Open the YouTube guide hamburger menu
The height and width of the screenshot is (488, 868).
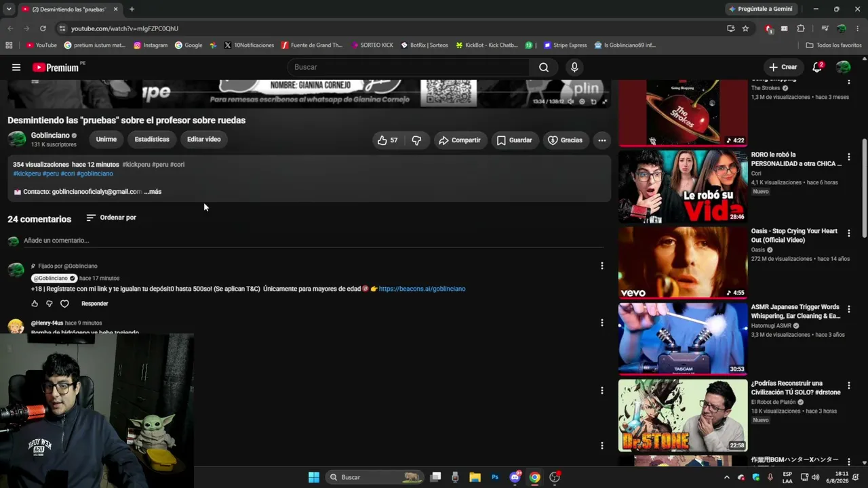click(x=16, y=67)
